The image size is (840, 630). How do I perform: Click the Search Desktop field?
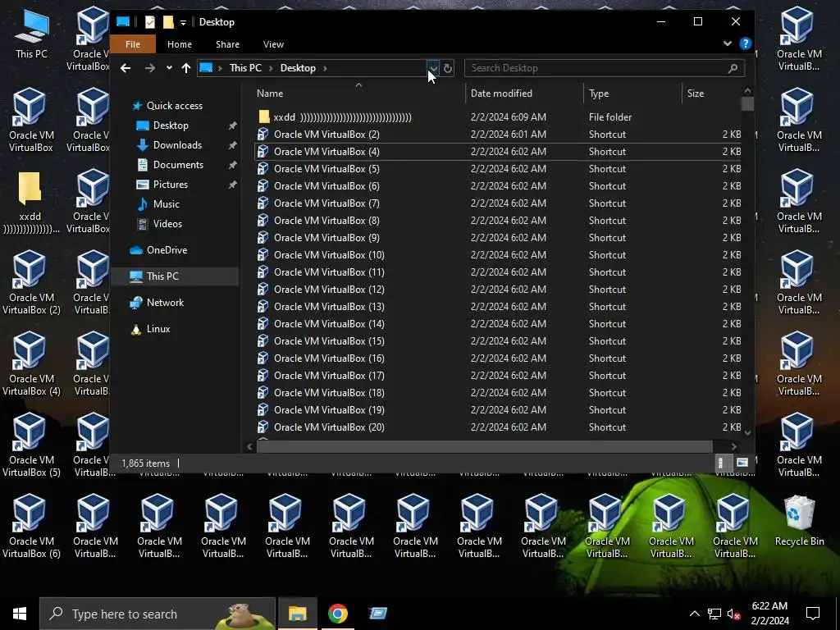pyautogui.click(x=604, y=68)
